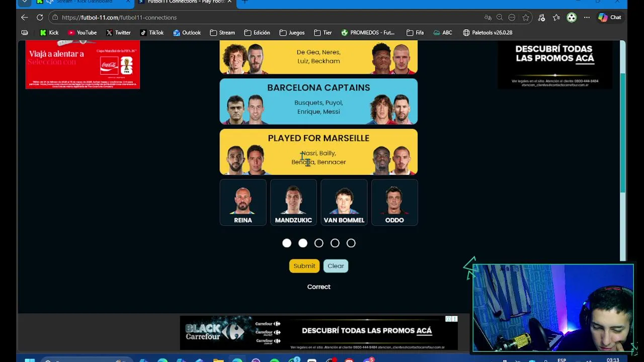View site information icon in address bar
Viewport: 644px width, 362px height.
click(x=55, y=17)
